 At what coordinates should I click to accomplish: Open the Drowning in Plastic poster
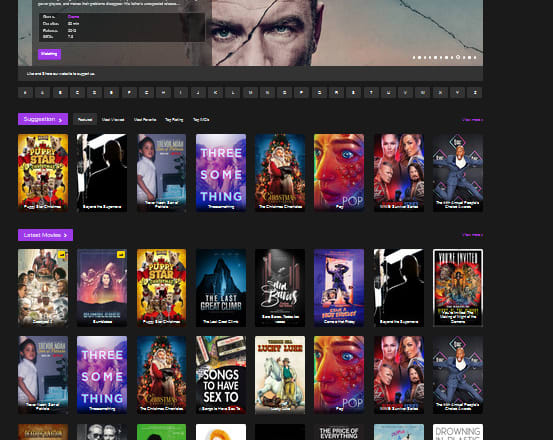(x=458, y=432)
